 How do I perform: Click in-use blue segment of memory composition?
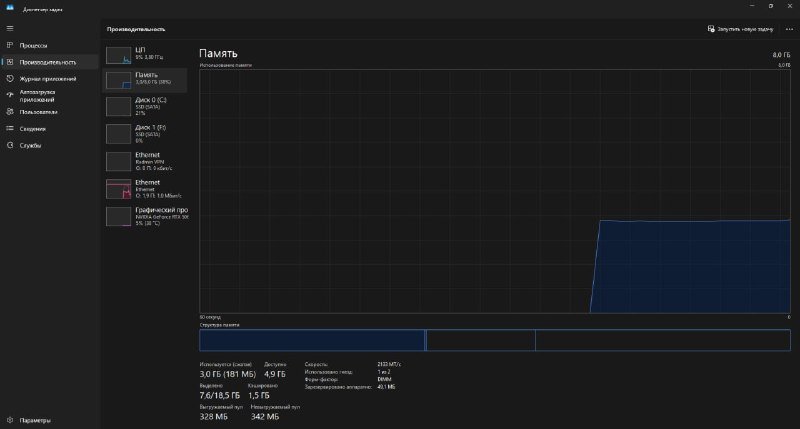point(312,340)
